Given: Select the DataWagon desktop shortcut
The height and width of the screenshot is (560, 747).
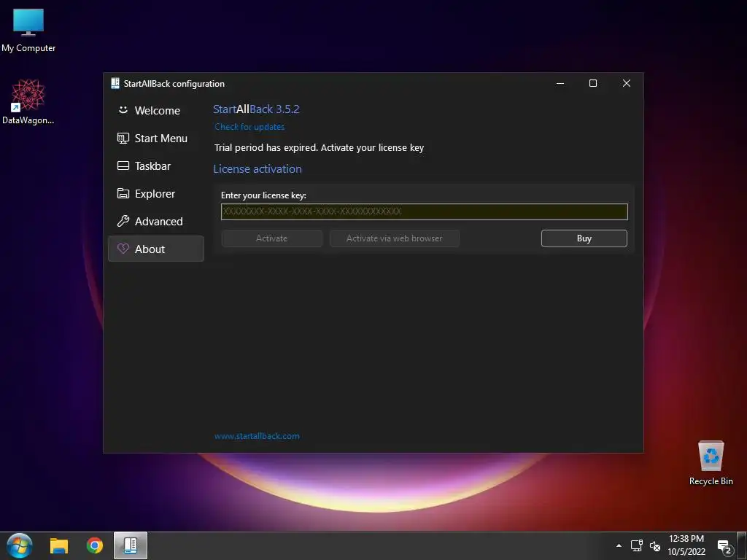Looking at the screenshot, I should [28, 102].
